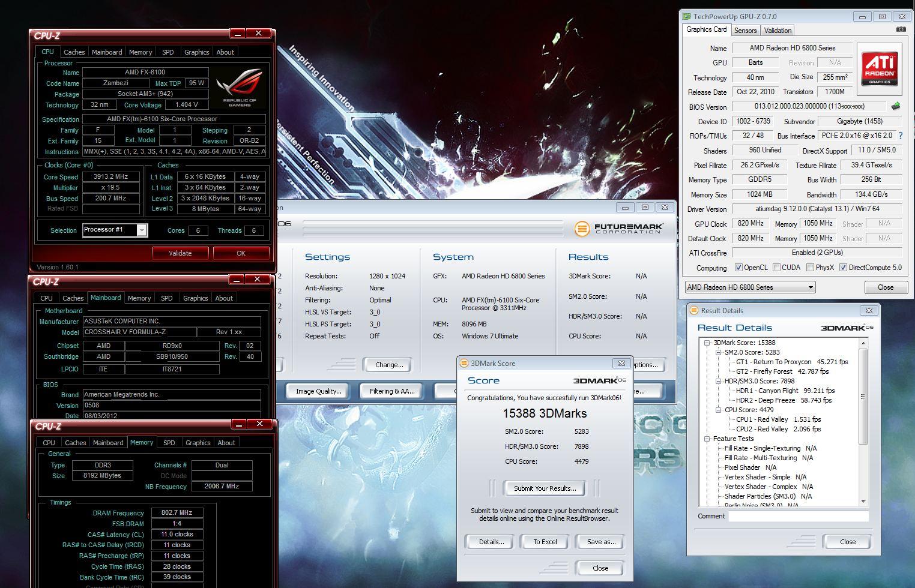Click the Bus Interface question mark icon
The image size is (915, 588).
point(900,136)
